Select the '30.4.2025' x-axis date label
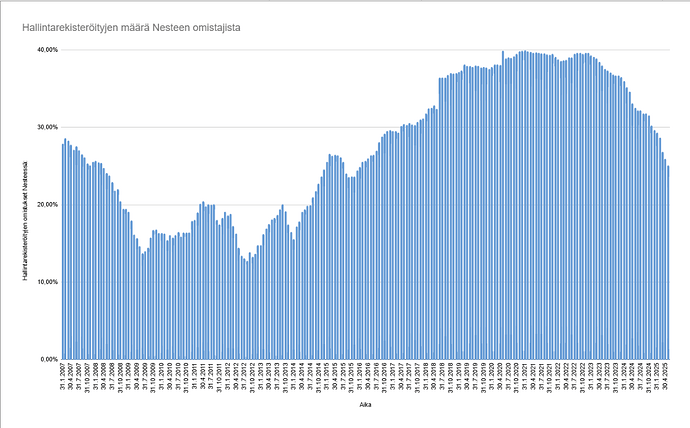This screenshot has width=690, height=428. coord(665,377)
